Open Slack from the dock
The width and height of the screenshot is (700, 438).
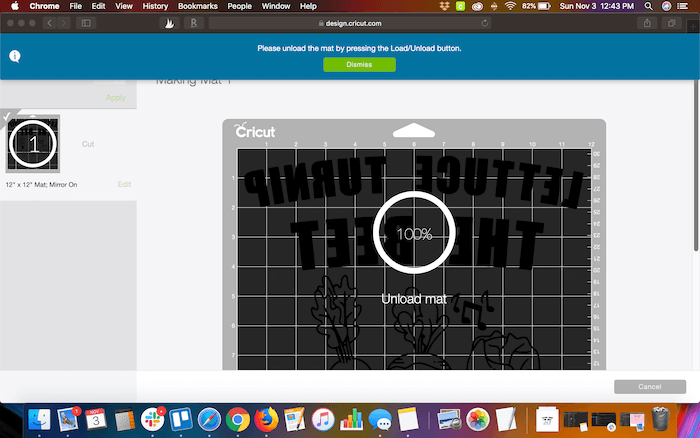(x=152, y=420)
